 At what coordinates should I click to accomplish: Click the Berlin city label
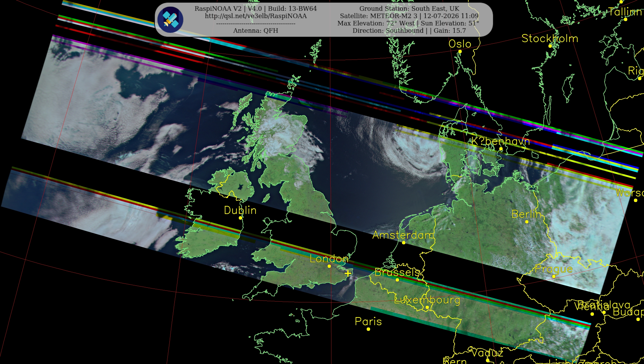527,214
